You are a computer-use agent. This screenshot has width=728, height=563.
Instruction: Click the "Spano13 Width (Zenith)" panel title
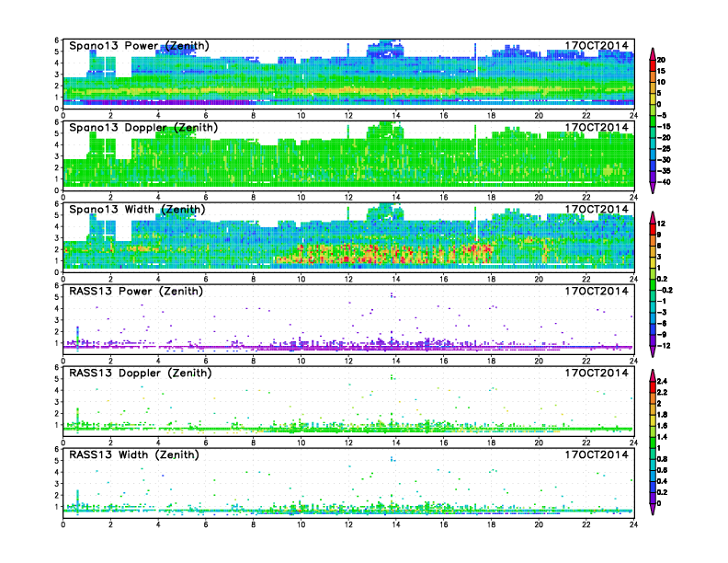tap(138, 210)
